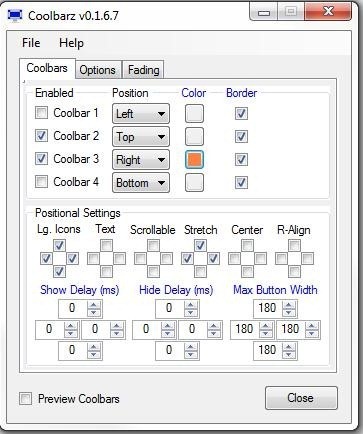This screenshot has height=434, width=363.
Task: Switch to the Options tab
Action: tap(97, 70)
